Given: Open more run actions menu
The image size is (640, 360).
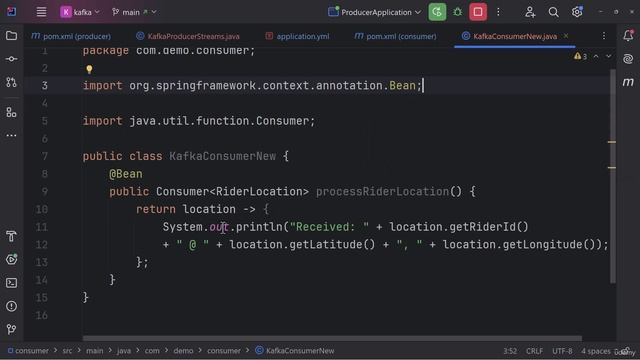Looking at the screenshot, I should [x=498, y=12].
